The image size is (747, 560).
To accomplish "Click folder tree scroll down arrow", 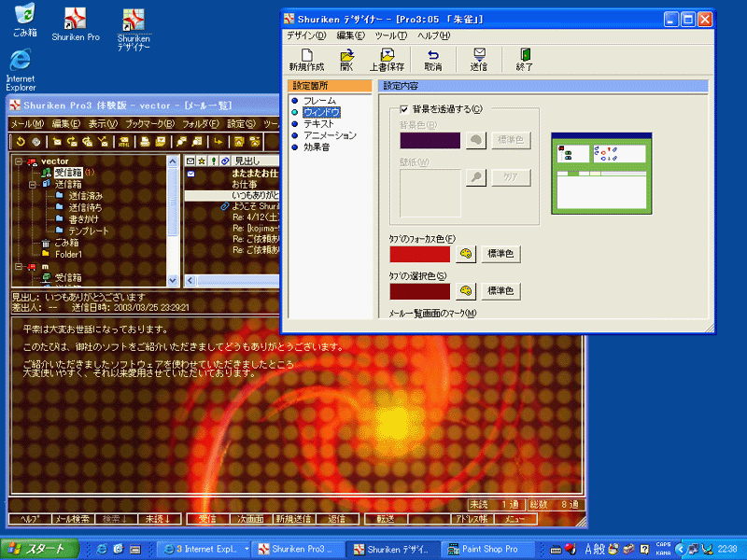I will point(173,281).
